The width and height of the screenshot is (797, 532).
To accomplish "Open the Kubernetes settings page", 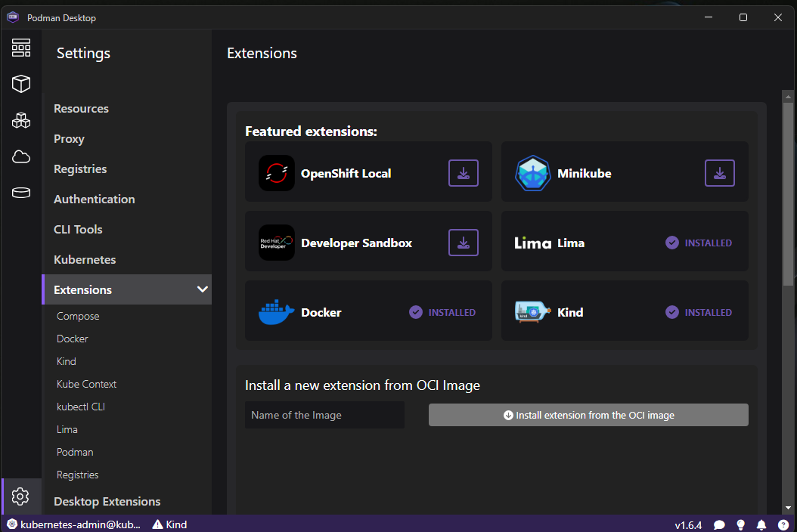I will point(85,259).
